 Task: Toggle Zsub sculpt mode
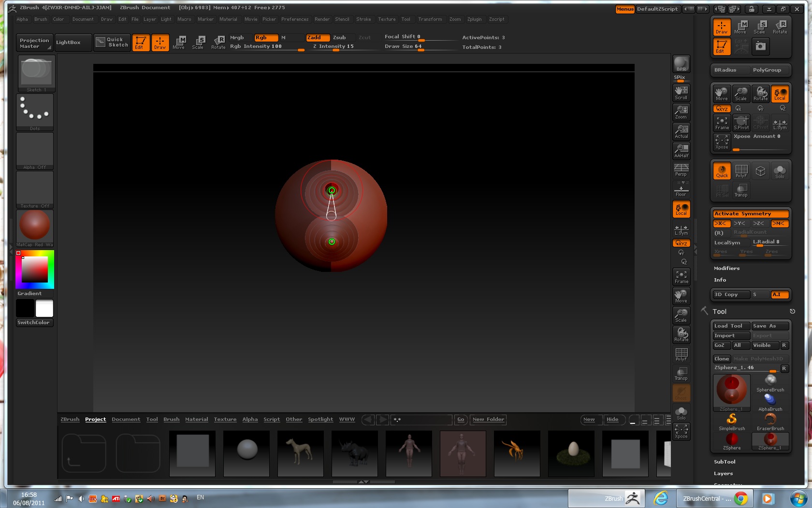tap(343, 38)
